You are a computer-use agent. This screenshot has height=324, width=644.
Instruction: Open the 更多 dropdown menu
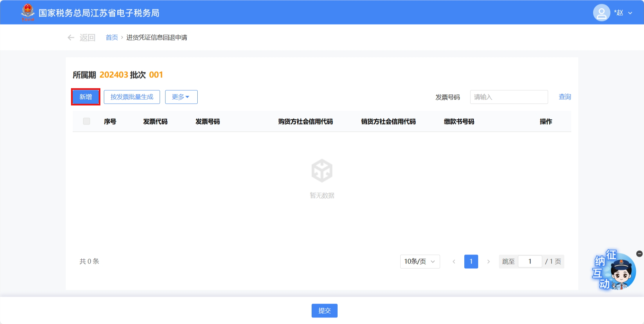click(x=181, y=97)
